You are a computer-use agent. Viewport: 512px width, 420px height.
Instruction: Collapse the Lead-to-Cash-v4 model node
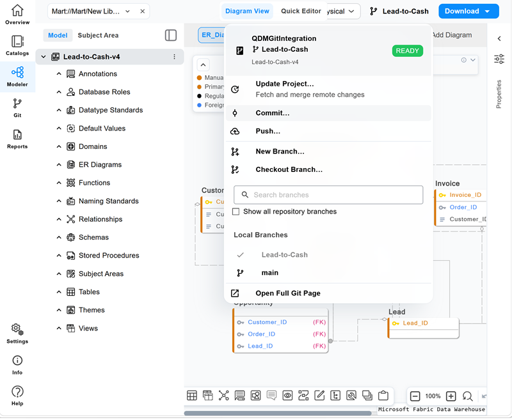coord(44,57)
